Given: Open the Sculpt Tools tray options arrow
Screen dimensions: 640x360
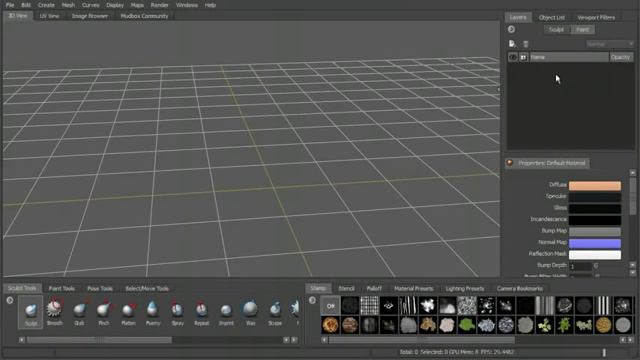Looking at the screenshot, I should click(x=10, y=300).
